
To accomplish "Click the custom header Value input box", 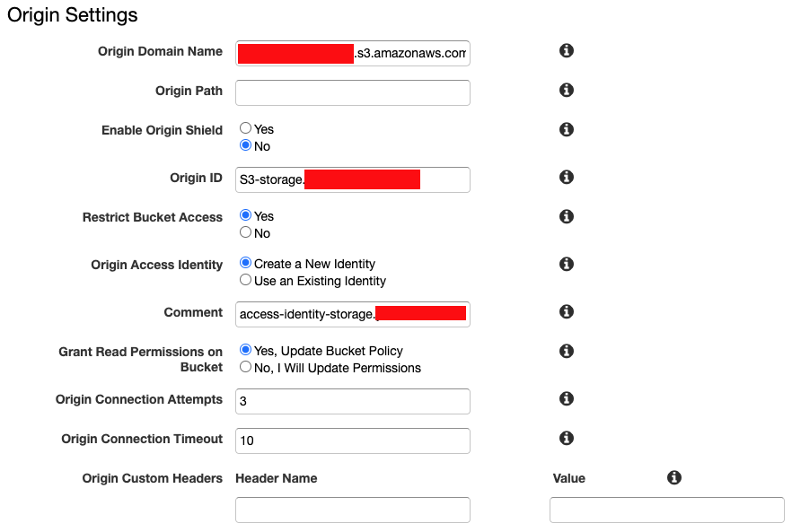I will pyautogui.click(x=666, y=510).
